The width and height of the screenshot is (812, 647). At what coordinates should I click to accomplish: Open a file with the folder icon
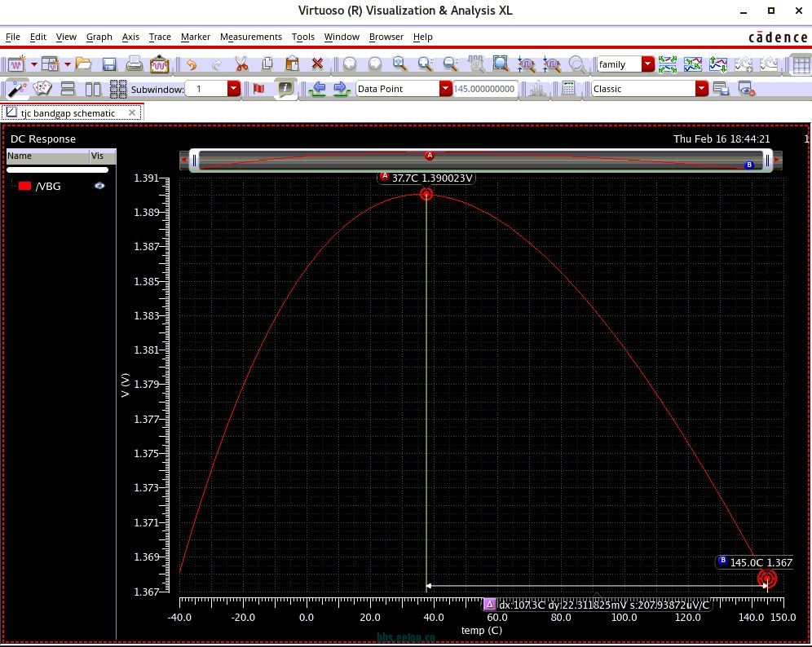coord(83,64)
